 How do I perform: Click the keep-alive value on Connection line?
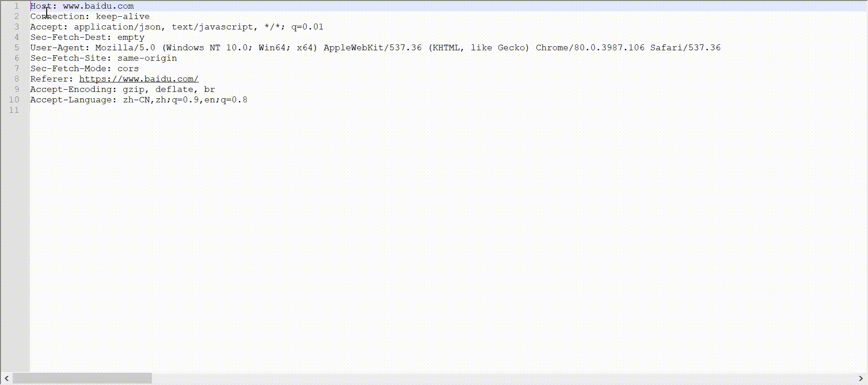tap(122, 17)
